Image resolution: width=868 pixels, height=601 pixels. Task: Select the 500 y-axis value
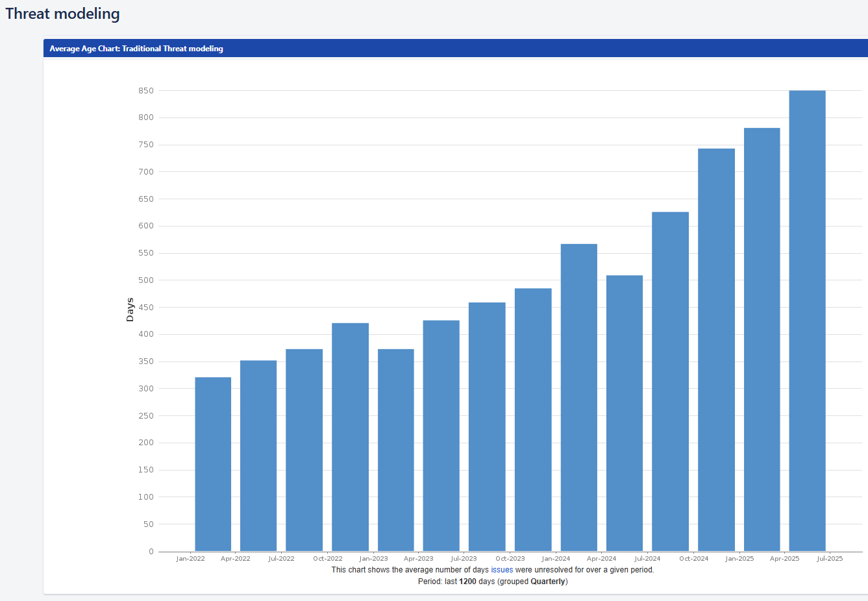(x=146, y=280)
